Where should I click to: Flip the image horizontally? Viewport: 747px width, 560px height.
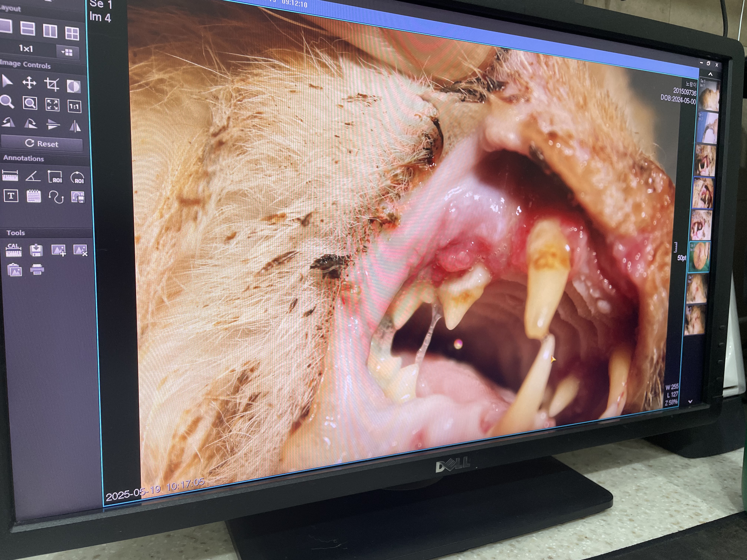75,127
